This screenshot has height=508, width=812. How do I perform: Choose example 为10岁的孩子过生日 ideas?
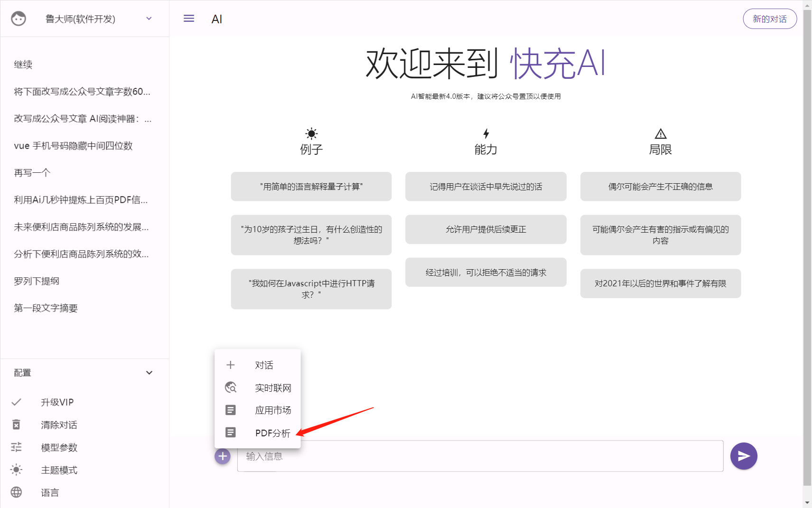click(x=311, y=235)
